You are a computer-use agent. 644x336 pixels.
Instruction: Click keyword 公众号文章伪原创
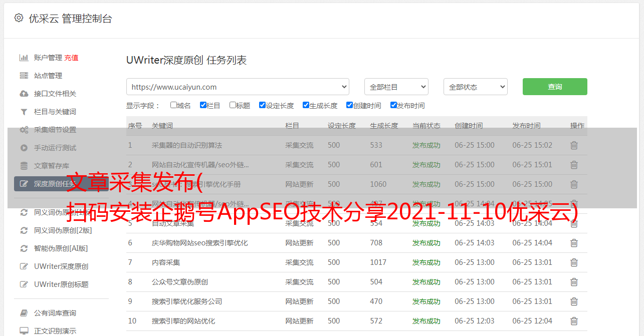(x=180, y=282)
